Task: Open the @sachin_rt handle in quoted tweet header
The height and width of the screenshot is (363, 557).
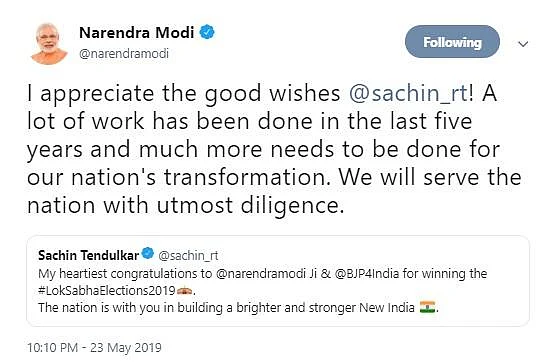Action: (188, 256)
